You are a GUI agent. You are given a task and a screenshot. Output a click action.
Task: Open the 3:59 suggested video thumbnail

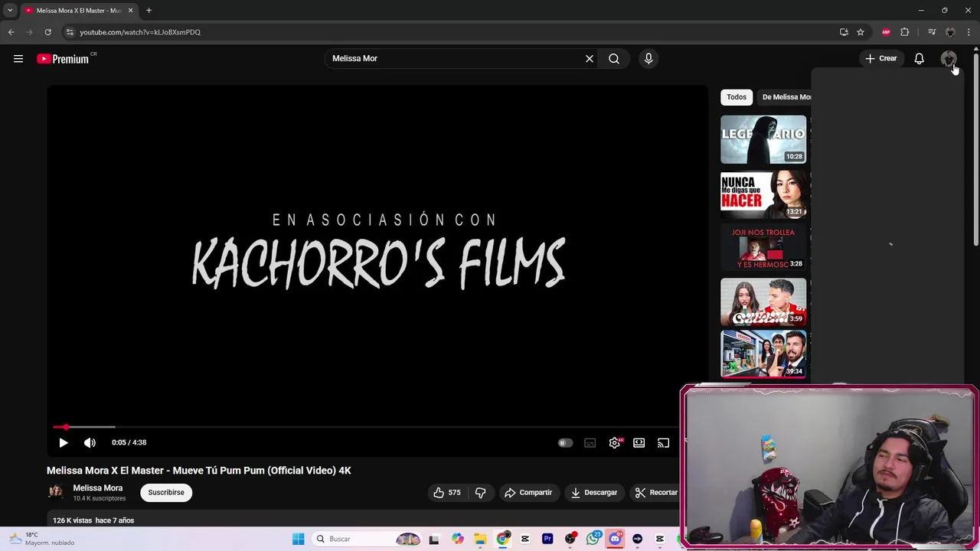(x=763, y=302)
